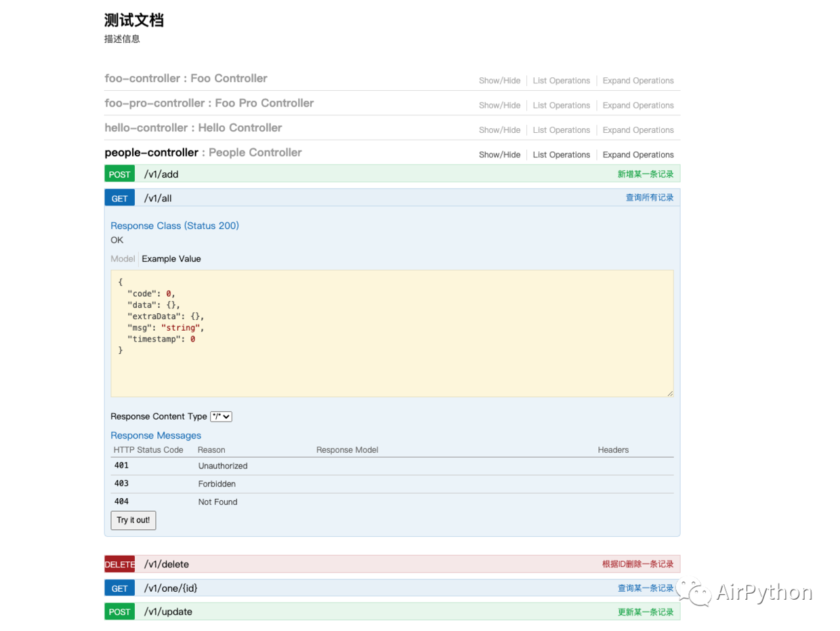Click Show/Hide for foo-controller

click(x=499, y=81)
